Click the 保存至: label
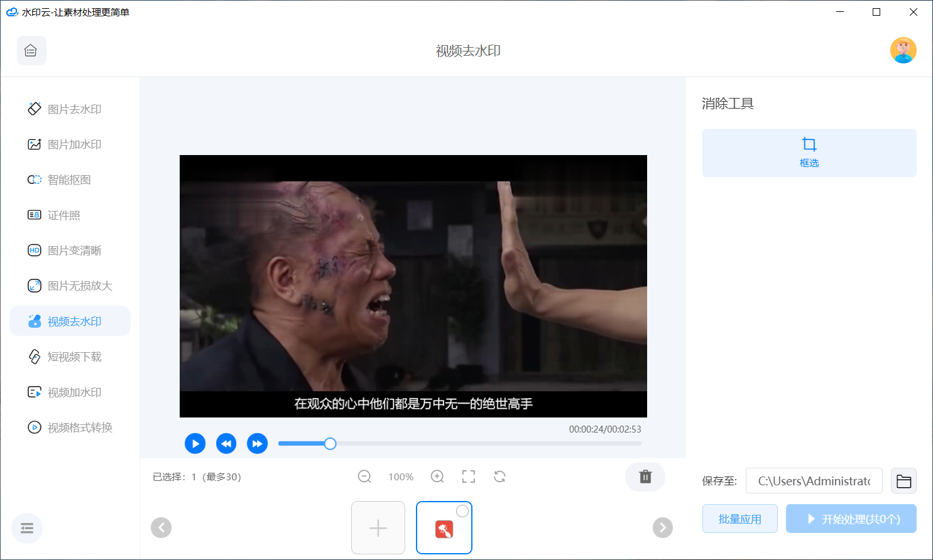Viewport: 933px width, 560px height. 719,482
